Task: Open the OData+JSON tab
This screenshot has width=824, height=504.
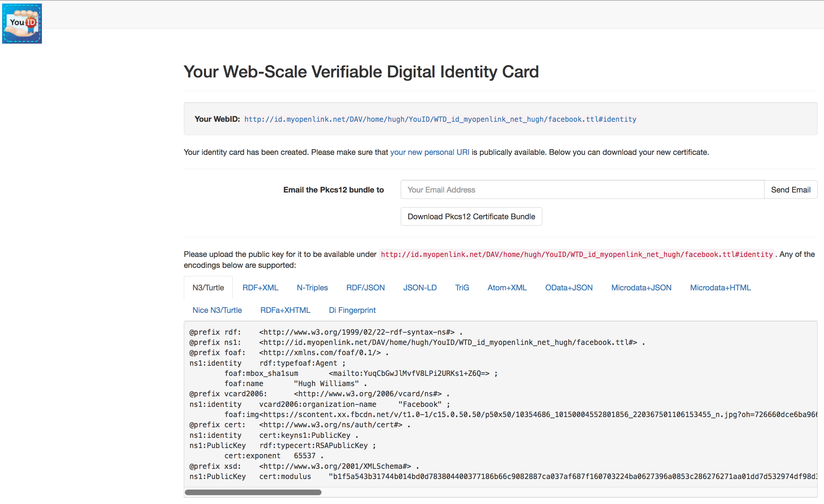Action: click(569, 288)
